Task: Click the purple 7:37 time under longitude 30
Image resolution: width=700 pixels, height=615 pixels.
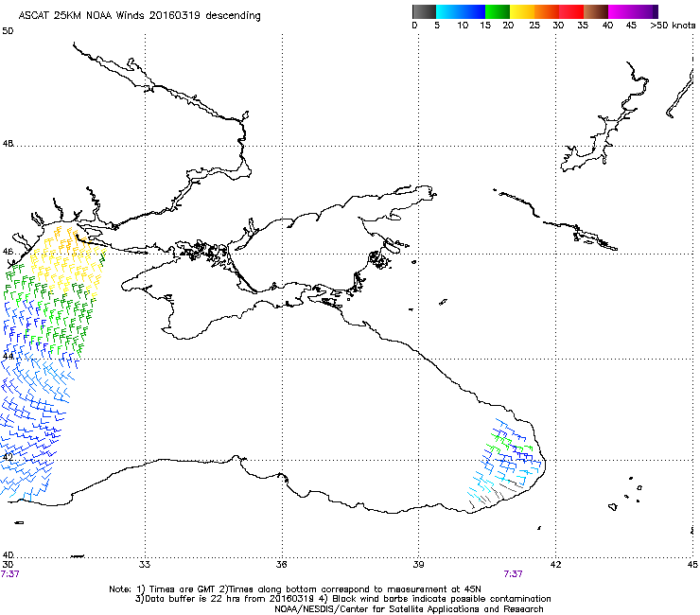Action: (x=9, y=574)
